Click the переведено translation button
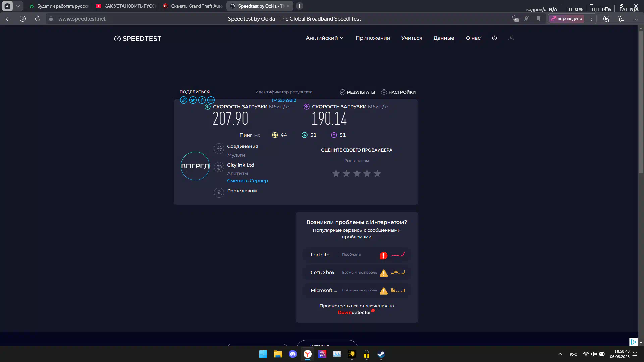This screenshot has height=362, width=644. [567, 19]
